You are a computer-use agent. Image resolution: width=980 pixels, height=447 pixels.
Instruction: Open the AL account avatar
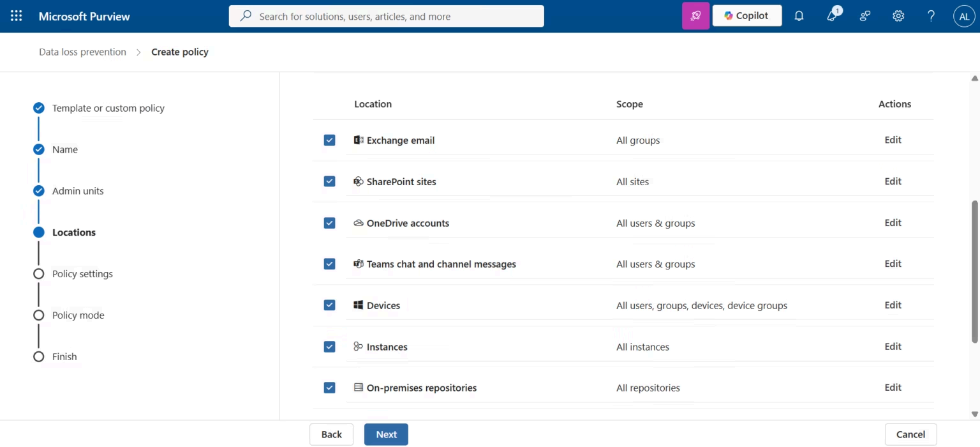(964, 16)
